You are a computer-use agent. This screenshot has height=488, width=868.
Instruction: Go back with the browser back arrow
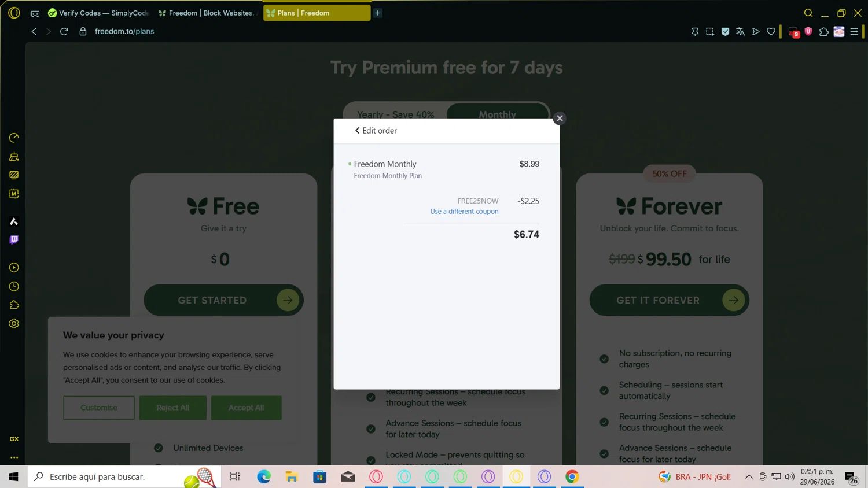[34, 32]
